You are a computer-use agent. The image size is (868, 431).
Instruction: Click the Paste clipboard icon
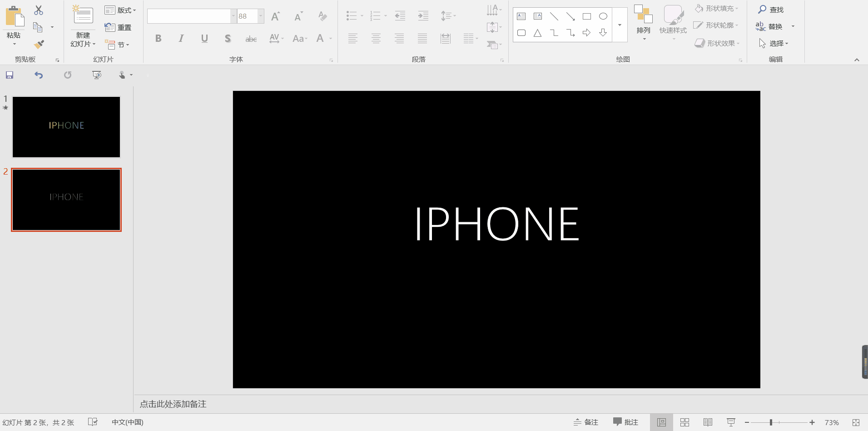(15, 17)
